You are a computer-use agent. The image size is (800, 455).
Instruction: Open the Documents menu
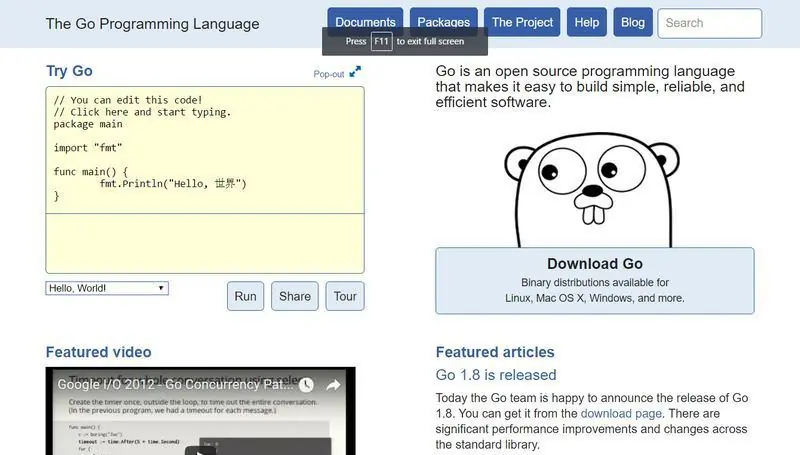(x=365, y=22)
